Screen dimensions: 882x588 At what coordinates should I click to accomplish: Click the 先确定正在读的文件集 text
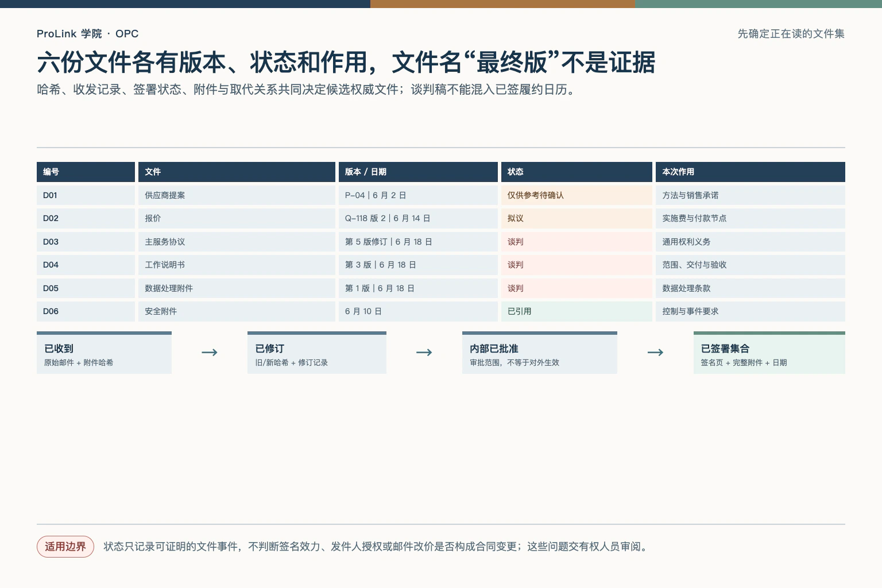pos(791,34)
